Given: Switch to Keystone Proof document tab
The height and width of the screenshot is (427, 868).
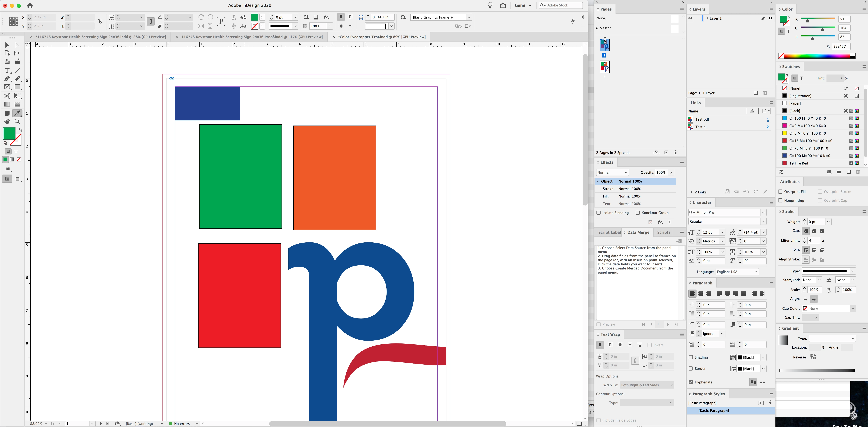Looking at the screenshot, I should 252,37.
